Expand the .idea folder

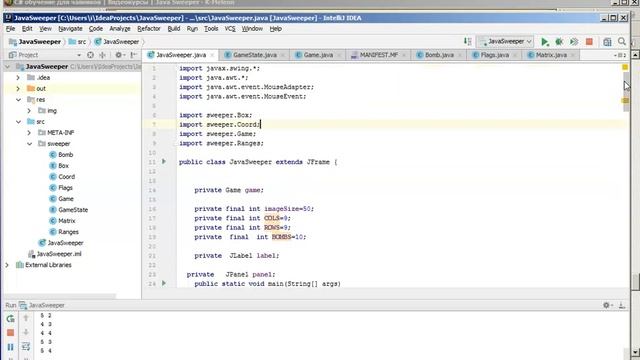pos(18,78)
